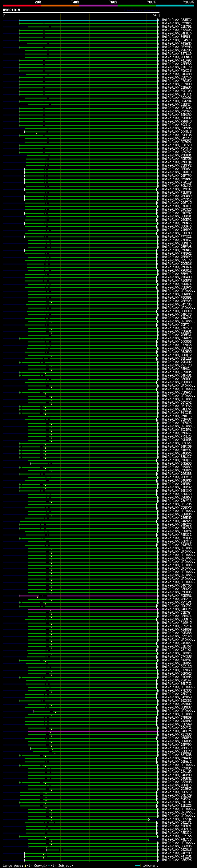Select hit label UniRef100_A9UW12

click(x=176, y=271)
